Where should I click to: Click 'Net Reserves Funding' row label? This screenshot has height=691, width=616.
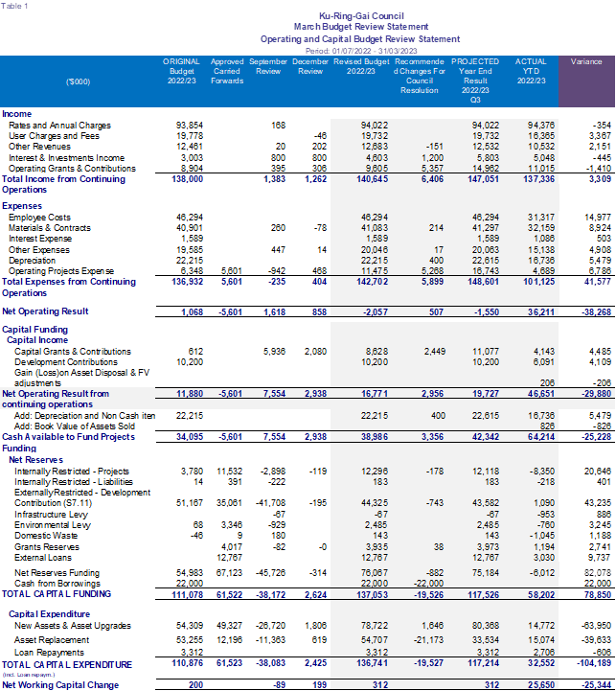57,573
